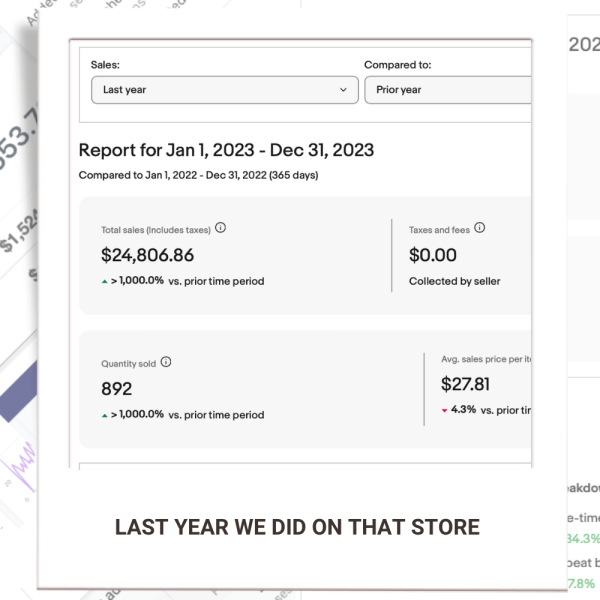Click the $27.81 average sales price
Image resolution: width=600 pixels, height=600 pixels.
click(x=465, y=384)
